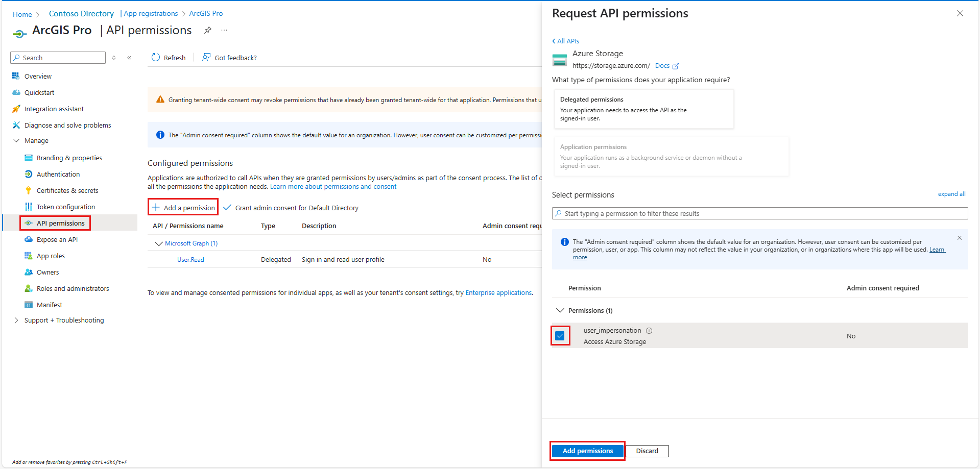Click the permission filter search field

pyautogui.click(x=760, y=213)
